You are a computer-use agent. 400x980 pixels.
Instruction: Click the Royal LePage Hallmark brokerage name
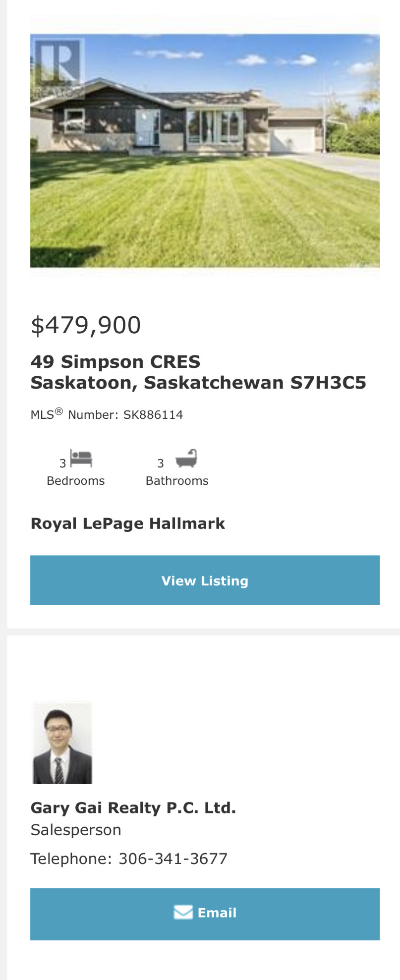128,523
